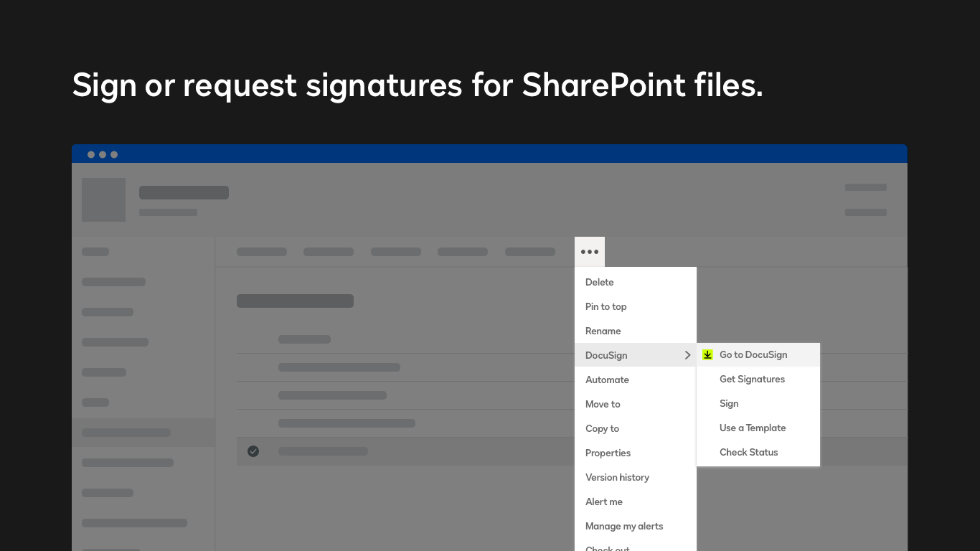Open Manage my alerts entry
The width and height of the screenshot is (980, 551).
[x=624, y=526]
